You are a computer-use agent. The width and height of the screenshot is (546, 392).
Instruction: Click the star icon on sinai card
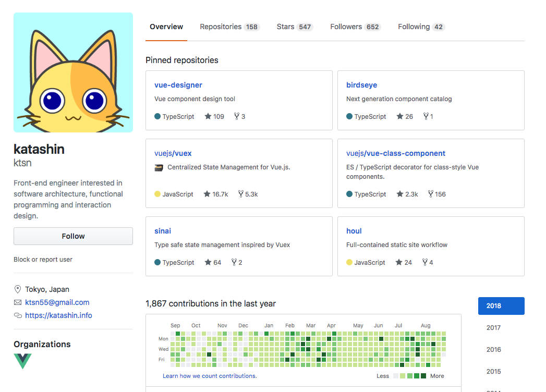click(208, 262)
